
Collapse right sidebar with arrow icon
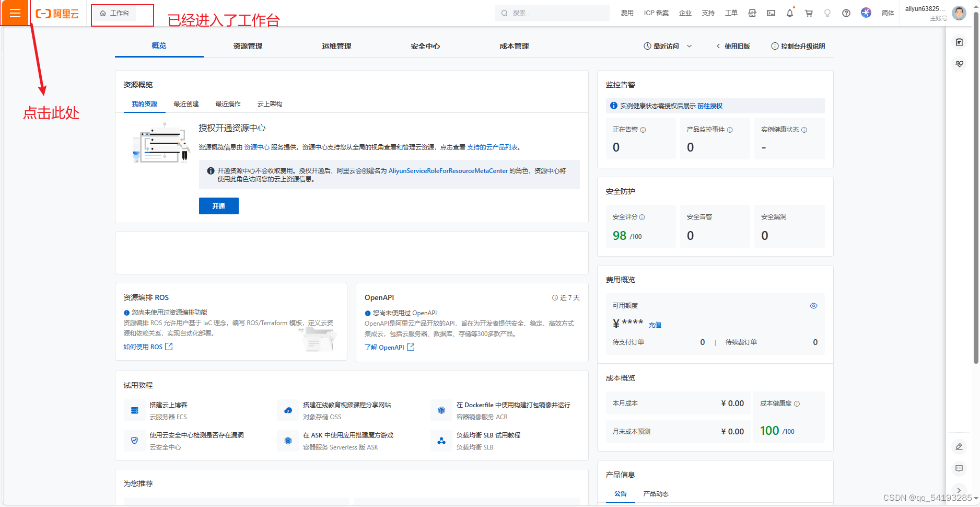pos(959,490)
